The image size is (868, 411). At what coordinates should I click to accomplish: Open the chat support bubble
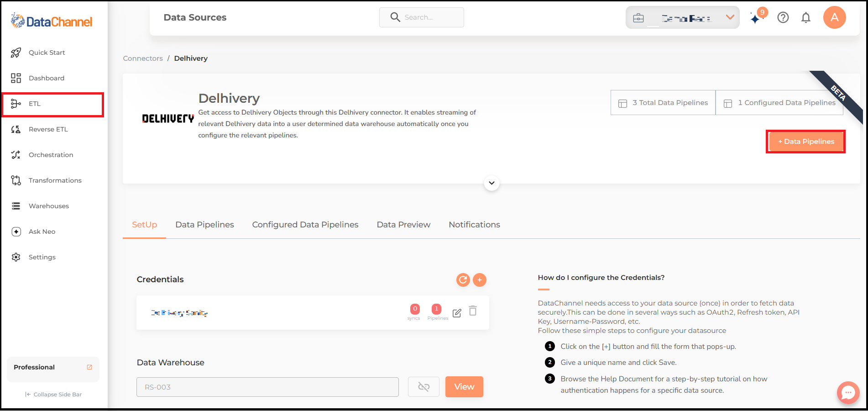pyautogui.click(x=848, y=393)
